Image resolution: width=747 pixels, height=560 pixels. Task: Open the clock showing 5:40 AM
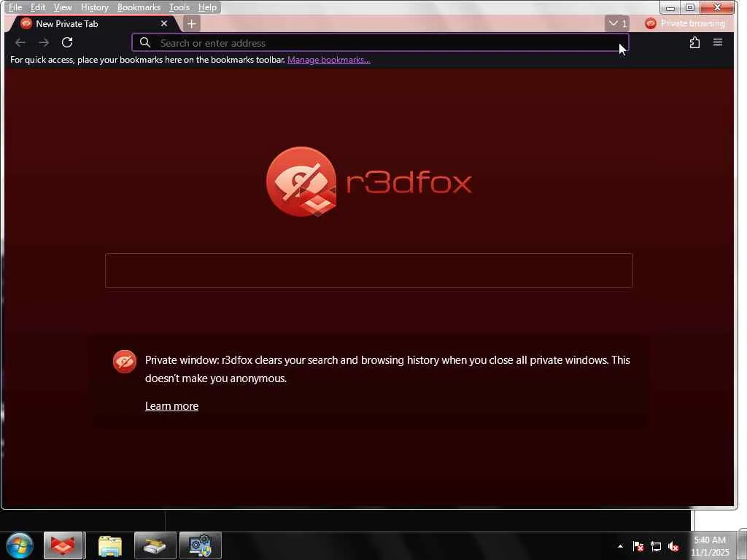[710, 546]
